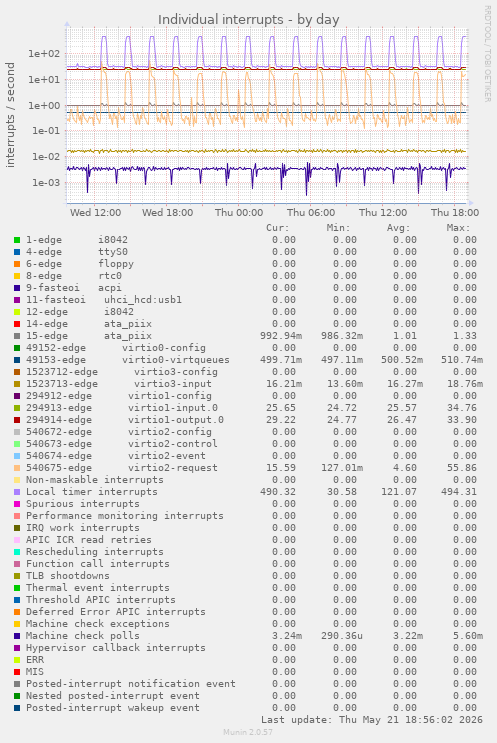The height and width of the screenshot is (743, 497).
Task: Click the graph title Individual interrupts
Action: pyautogui.click(x=248, y=19)
